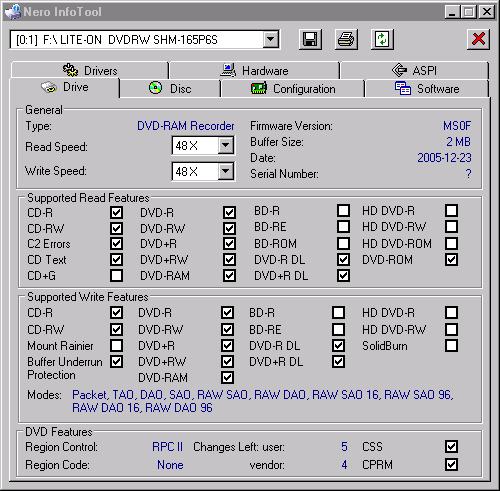Toggle HD DVD-ROM read checkbox
Image resolution: width=500 pixels, height=491 pixels.
tap(451, 243)
